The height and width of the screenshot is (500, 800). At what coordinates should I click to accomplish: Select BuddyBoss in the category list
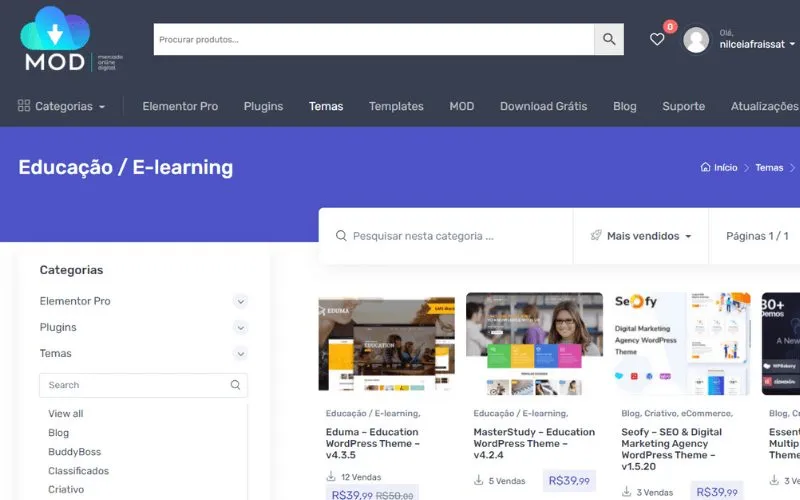[74, 452]
